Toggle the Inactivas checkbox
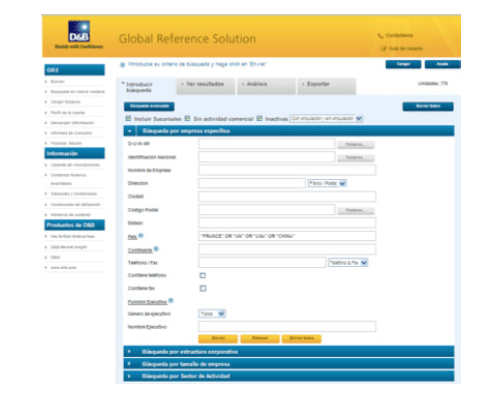This screenshot has height=394, width=493. pos(259,118)
